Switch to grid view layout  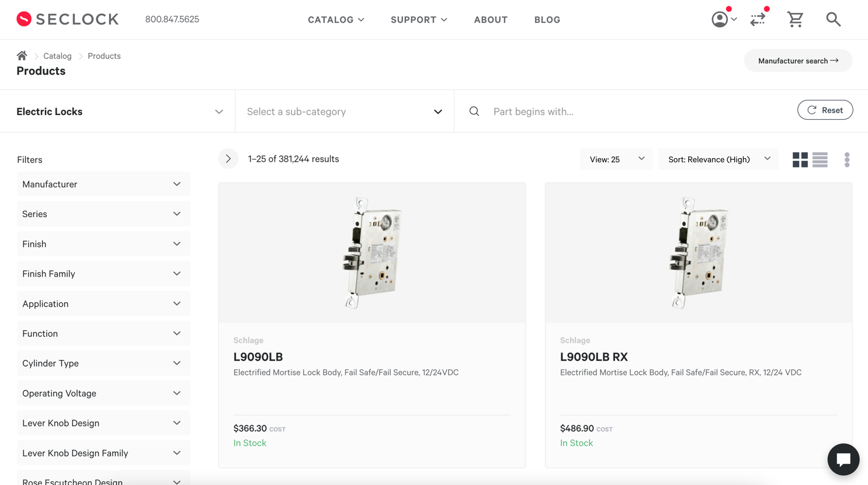[x=800, y=159]
